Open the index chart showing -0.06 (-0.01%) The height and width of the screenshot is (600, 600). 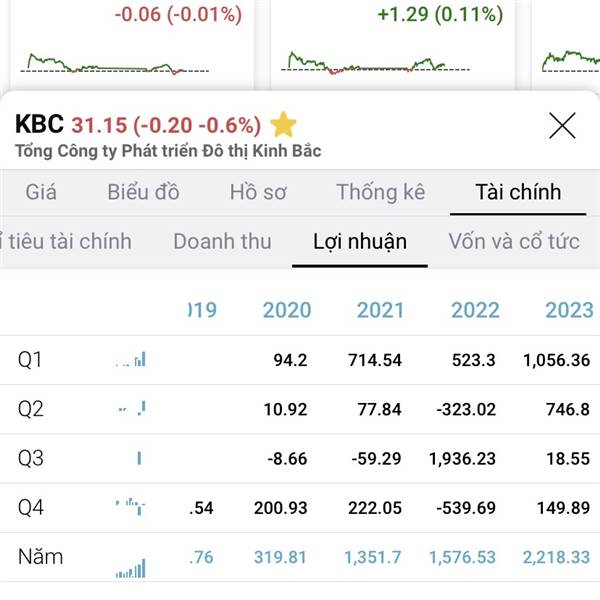pyautogui.click(x=131, y=44)
